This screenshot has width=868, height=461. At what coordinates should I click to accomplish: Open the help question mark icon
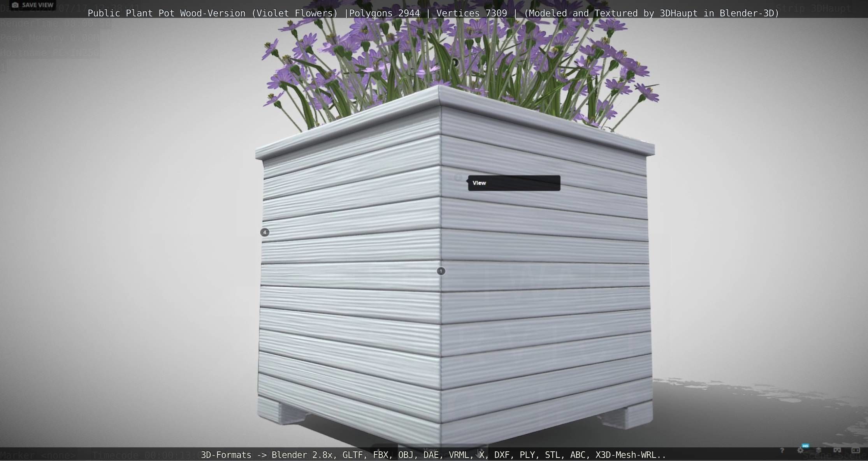(782, 450)
